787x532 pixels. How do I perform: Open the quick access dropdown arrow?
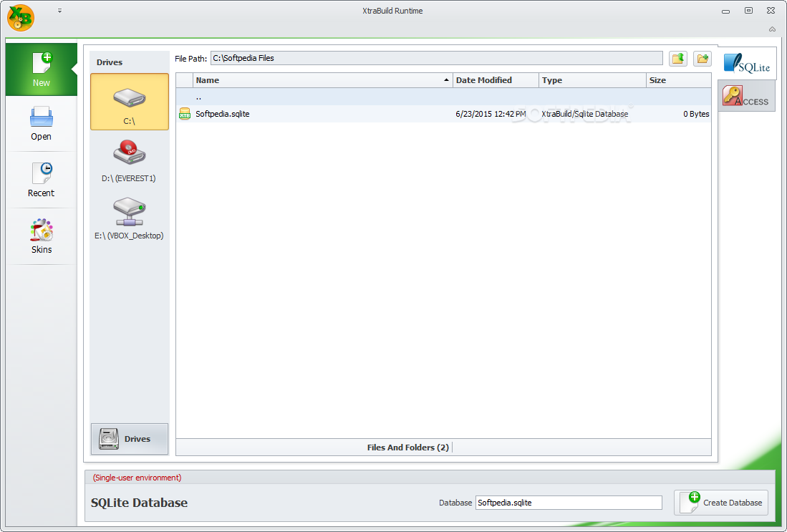click(x=59, y=10)
